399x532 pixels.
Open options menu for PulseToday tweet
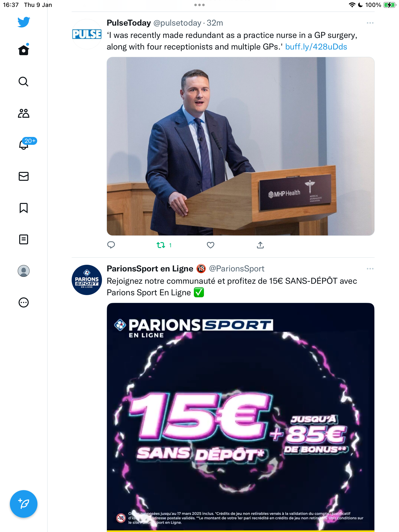point(370,23)
